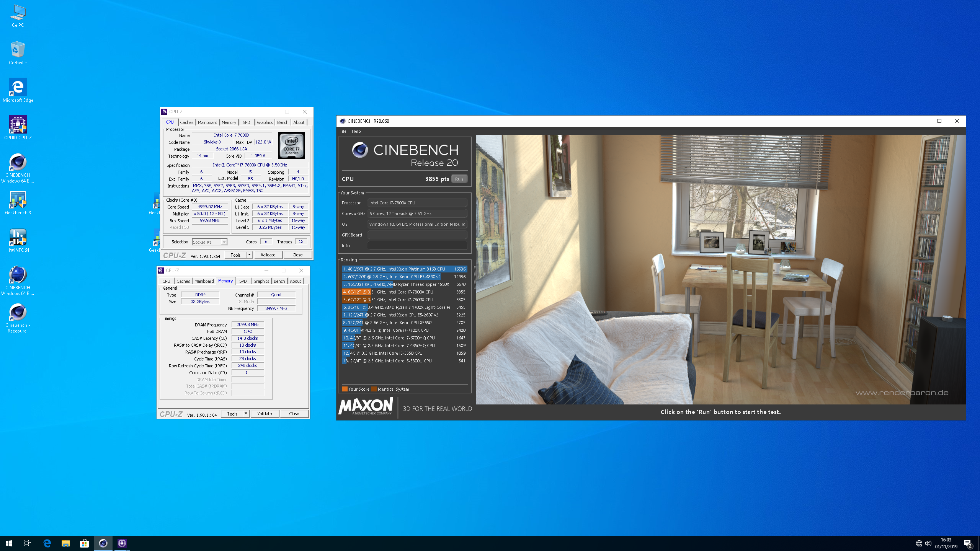Open the Bench tab in the upper CPU-Z window
The image size is (980, 551).
coord(283,122)
